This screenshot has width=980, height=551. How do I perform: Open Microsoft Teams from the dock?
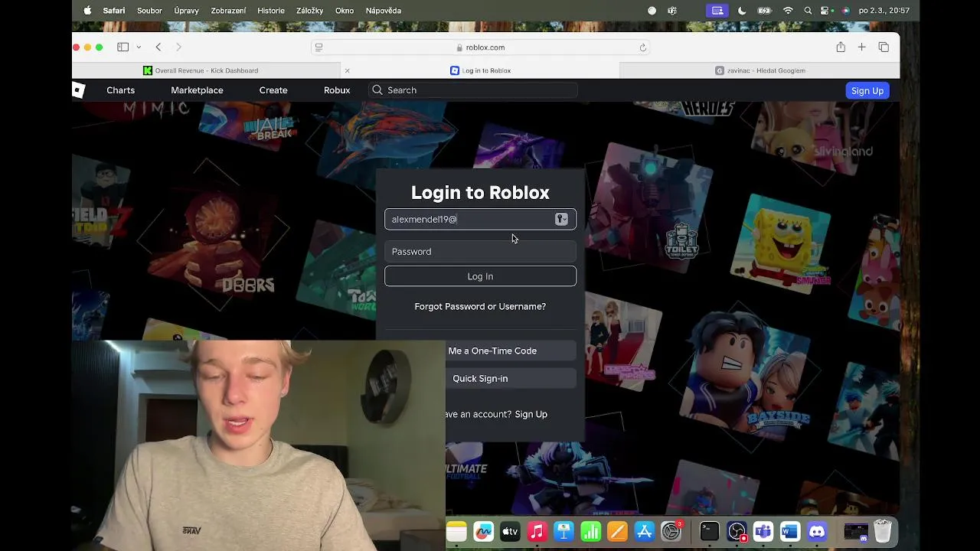tap(763, 531)
